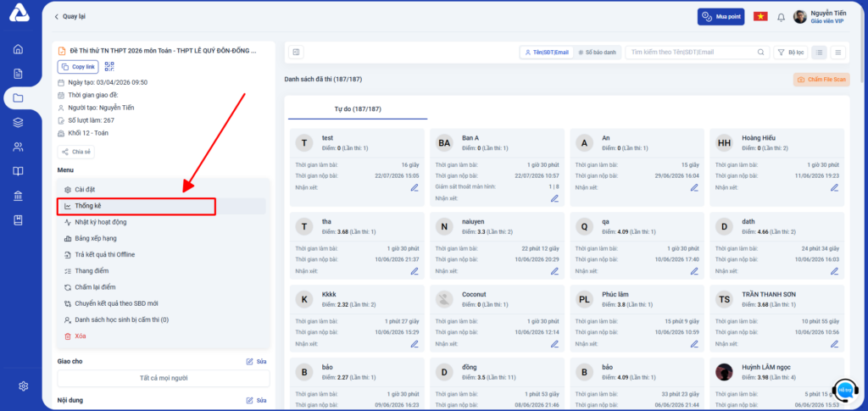Click the Mua point button
This screenshot has width=868, height=411.
pos(721,17)
